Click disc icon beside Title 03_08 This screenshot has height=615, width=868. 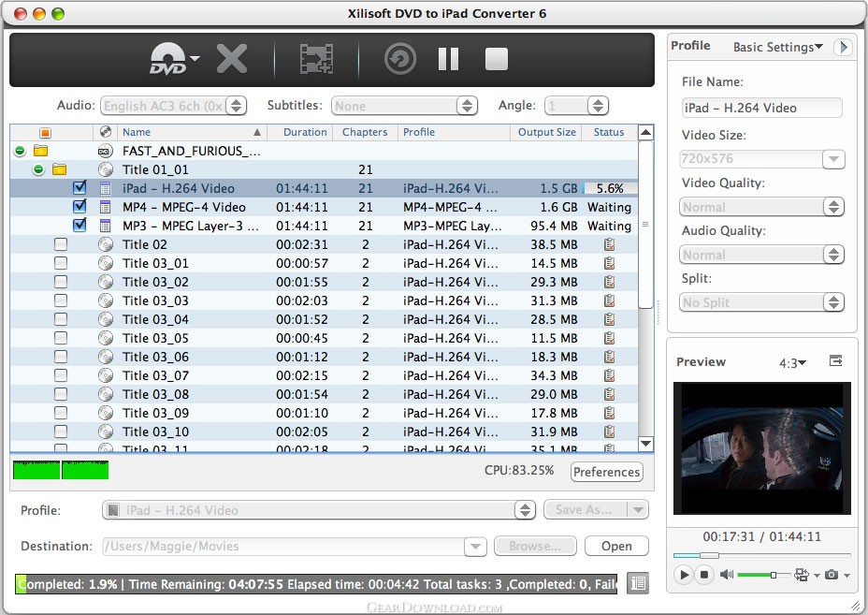click(x=105, y=394)
